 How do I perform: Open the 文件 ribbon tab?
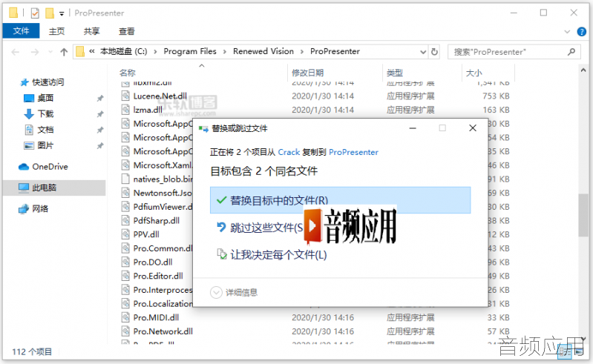[21, 31]
